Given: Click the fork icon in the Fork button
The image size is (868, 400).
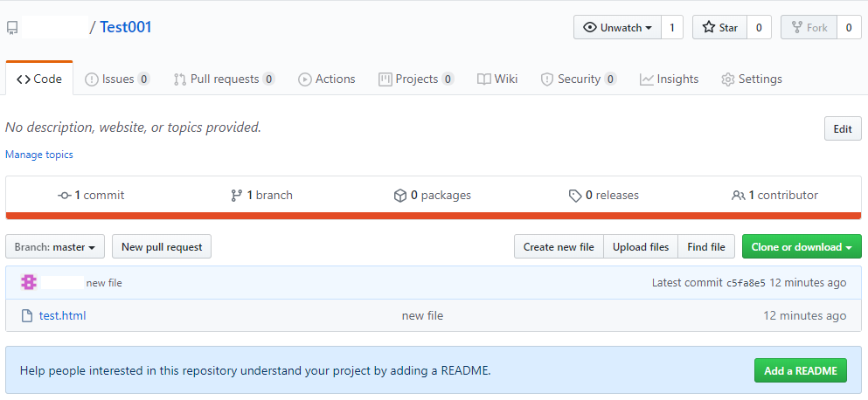Looking at the screenshot, I should click(x=797, y=28).
